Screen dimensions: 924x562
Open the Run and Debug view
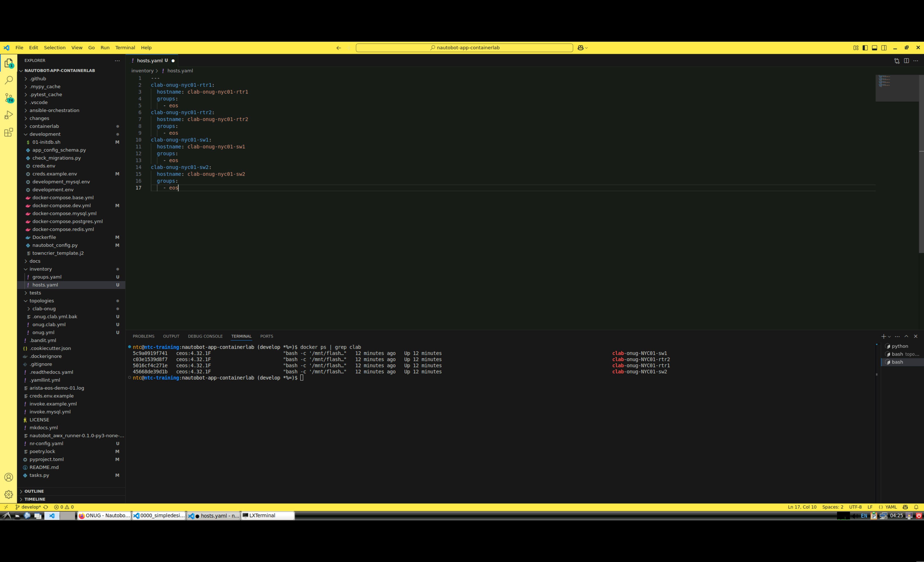click(9, 115)
